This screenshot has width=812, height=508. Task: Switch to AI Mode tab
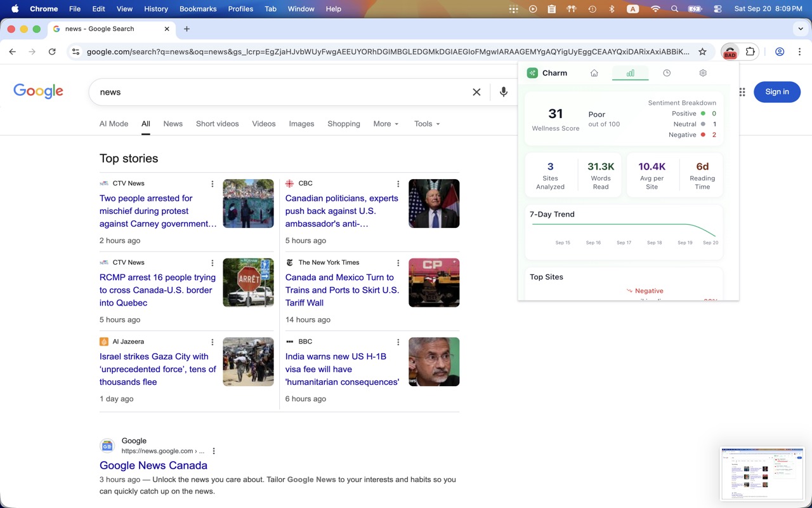pos(114,124)
